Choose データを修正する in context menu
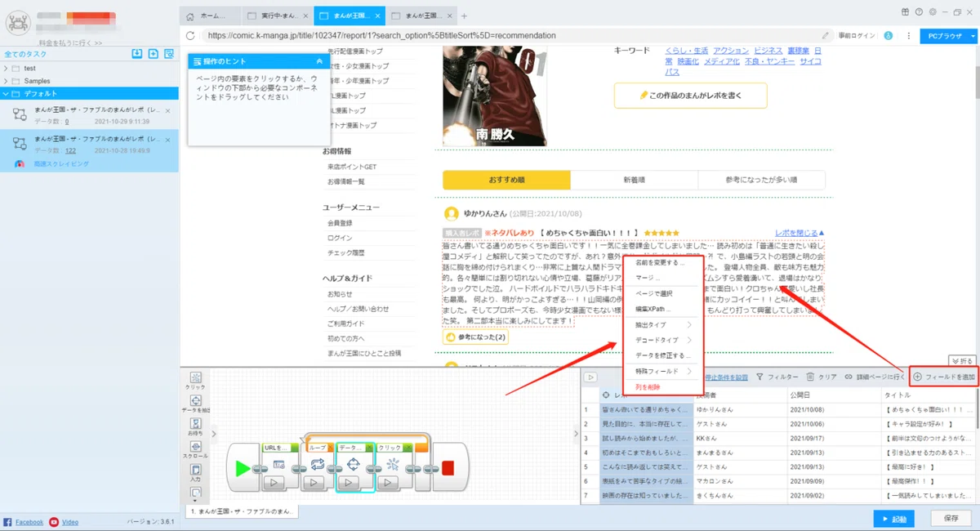Image resolution: width=980 pixels, height=531 pixels. coord(663,355)
